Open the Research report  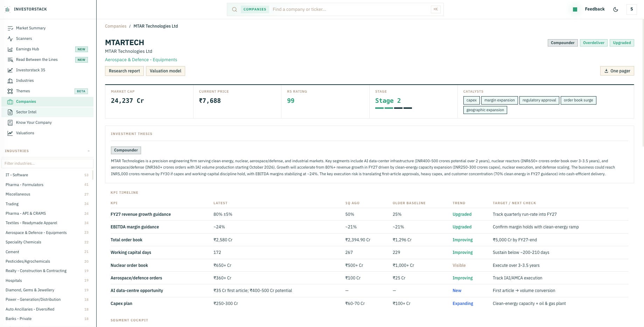(x=124, y=71)
